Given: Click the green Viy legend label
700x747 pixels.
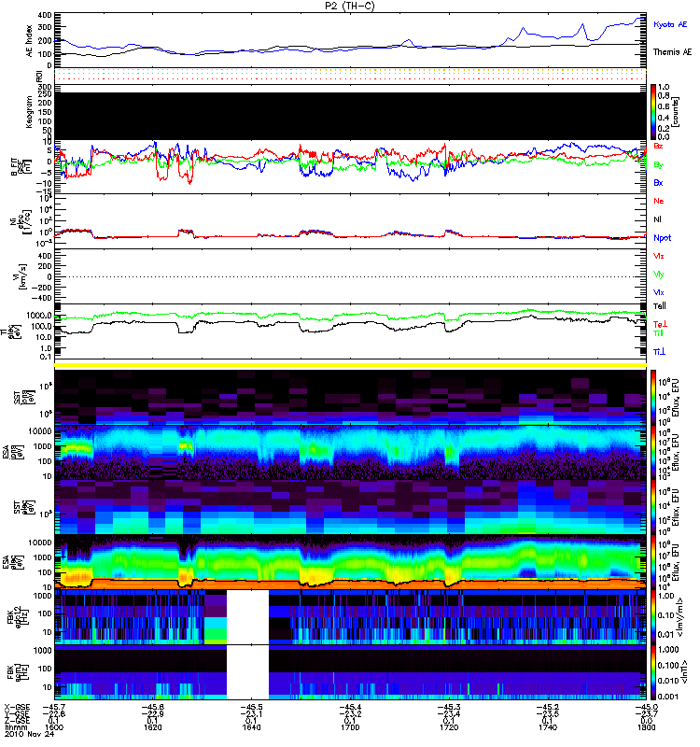Looking at the screenshot, I should pyautogui.click(x=659, y=275).
